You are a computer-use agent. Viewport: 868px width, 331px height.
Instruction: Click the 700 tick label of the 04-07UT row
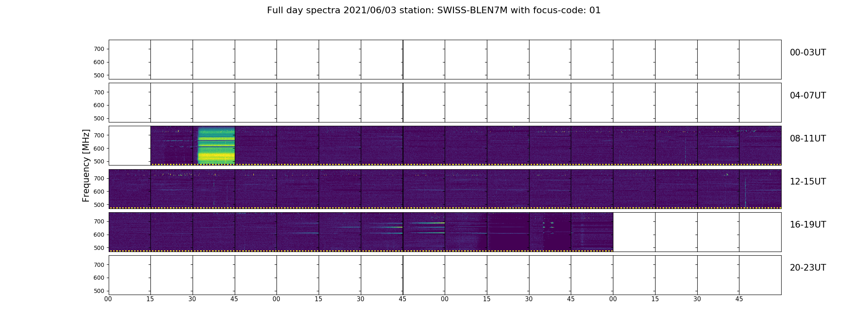coord(99,92)
